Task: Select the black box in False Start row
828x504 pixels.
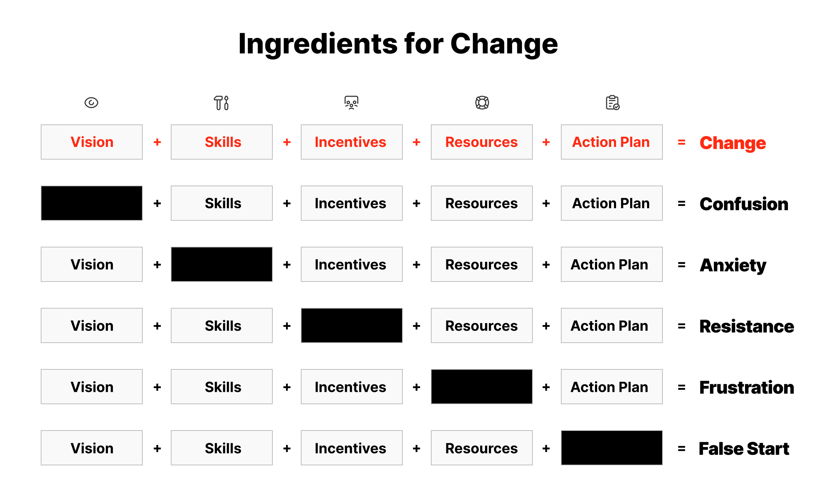Action: 612,448
